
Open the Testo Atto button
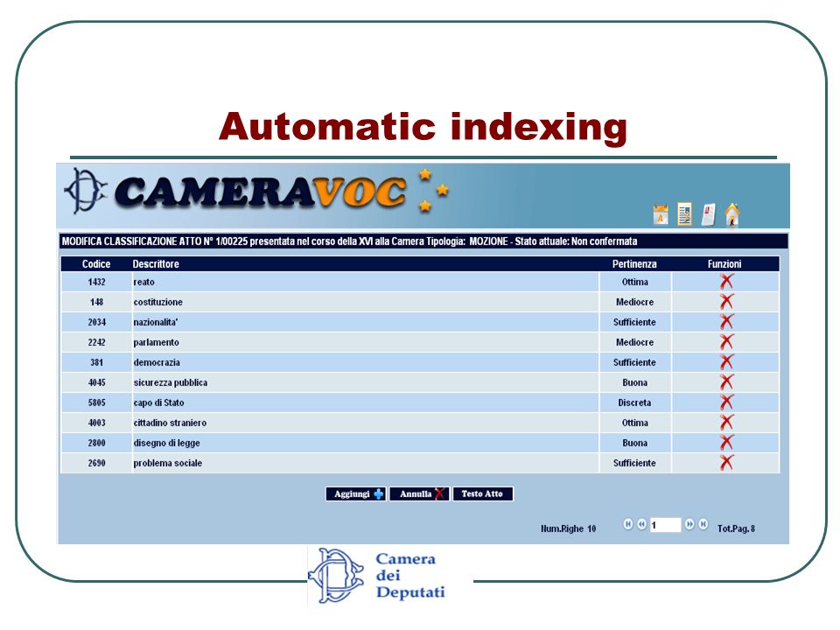483,493
